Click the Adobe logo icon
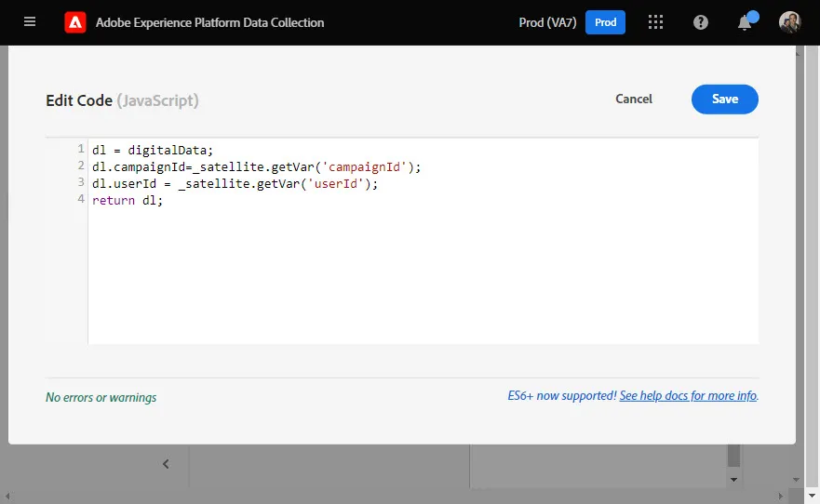 75,22
